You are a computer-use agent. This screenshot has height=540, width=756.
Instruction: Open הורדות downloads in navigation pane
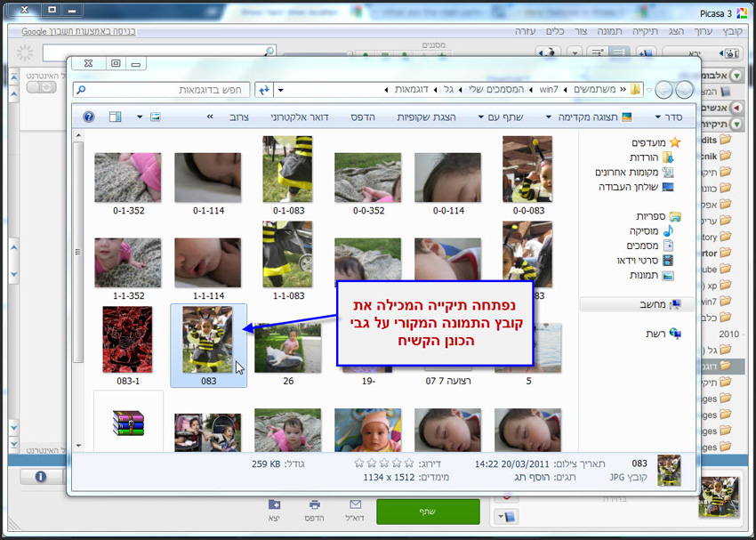651,157
